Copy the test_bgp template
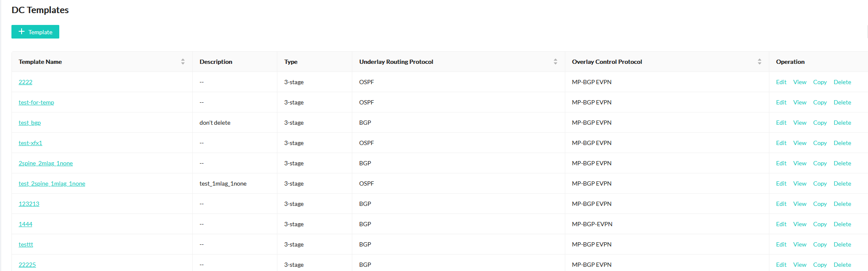 click(x=820, y=123)
